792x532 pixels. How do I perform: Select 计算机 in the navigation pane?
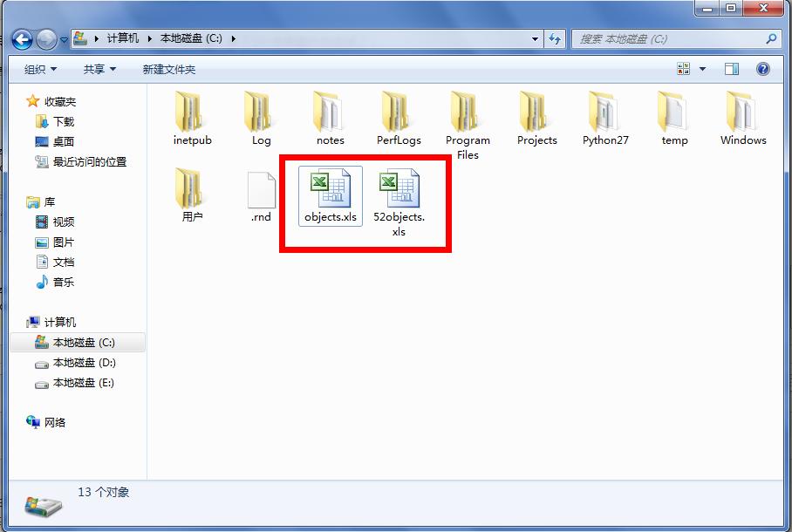(x=60, y=323)
